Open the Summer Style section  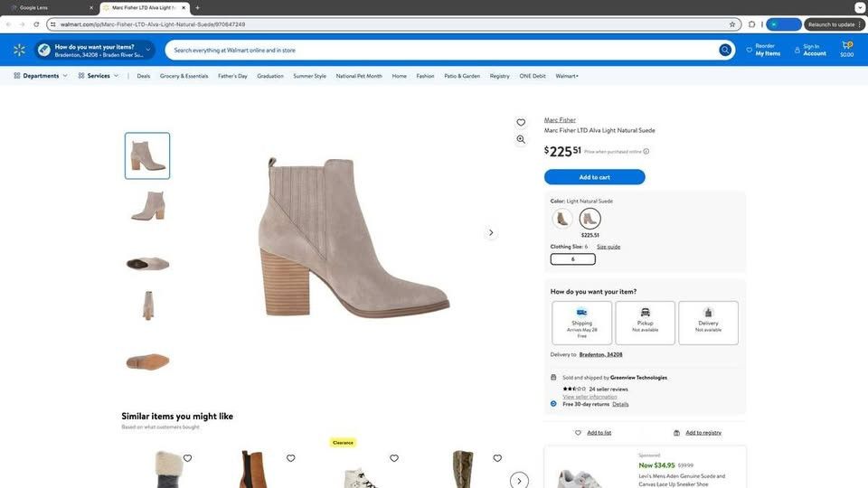(309, 76)
